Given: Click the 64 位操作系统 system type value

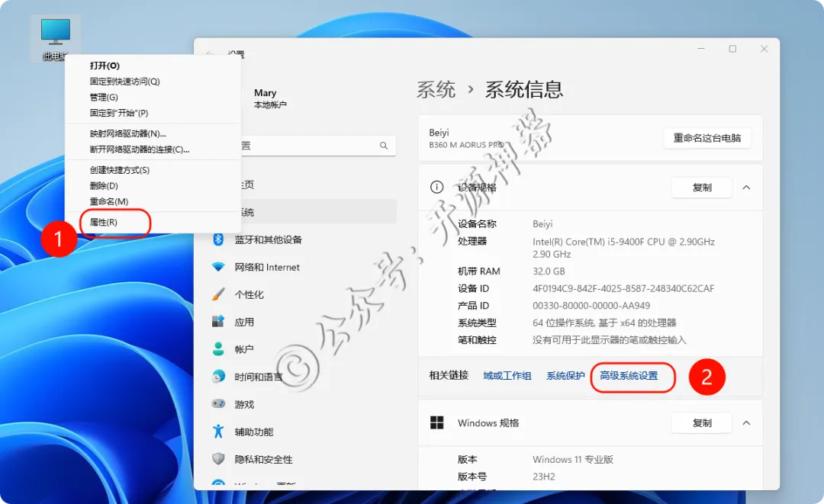Looking at the screenshot, I should click(604, 323).
